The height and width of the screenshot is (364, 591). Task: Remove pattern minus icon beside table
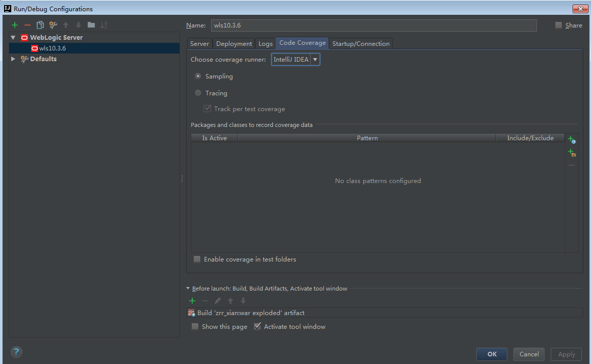572,165
